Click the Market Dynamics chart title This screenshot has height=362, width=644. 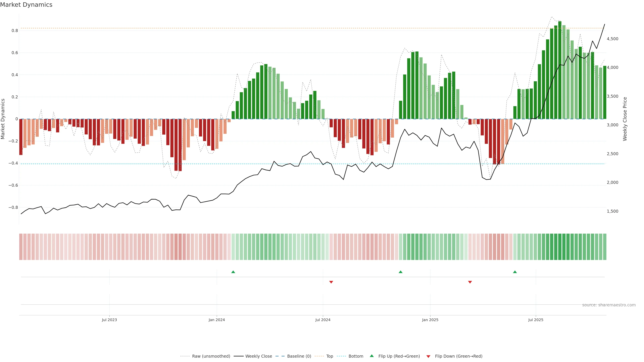26,5
